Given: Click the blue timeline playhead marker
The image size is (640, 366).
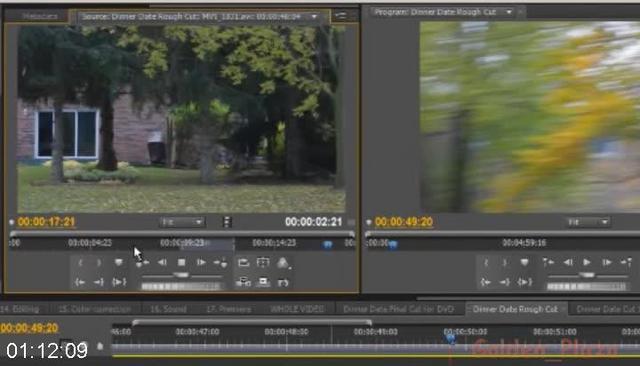Looking at the screenshot, I should point(450,338).
